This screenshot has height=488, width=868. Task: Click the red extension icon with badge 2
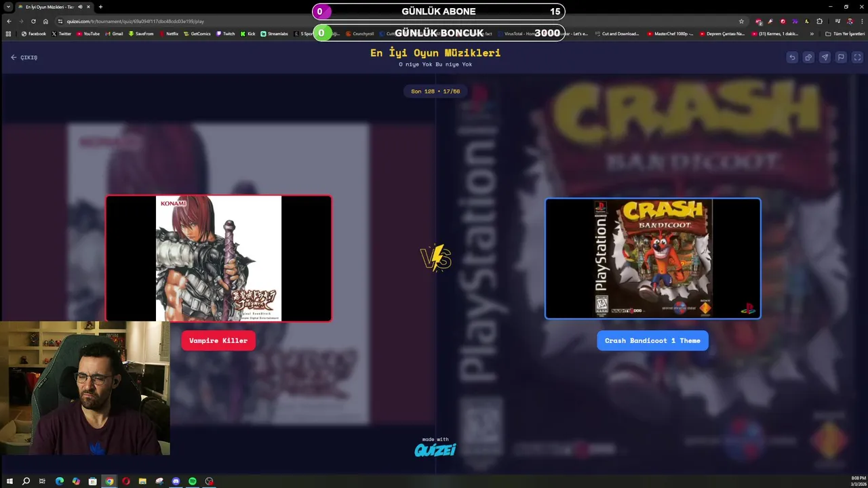point(758,21)
